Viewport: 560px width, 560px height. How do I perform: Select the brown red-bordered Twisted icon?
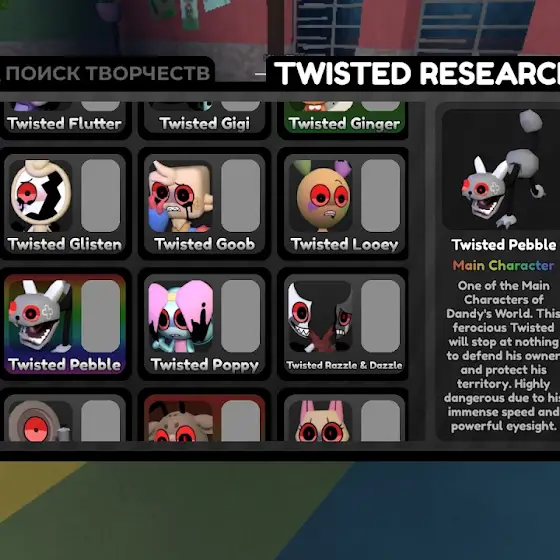(180, 421)
